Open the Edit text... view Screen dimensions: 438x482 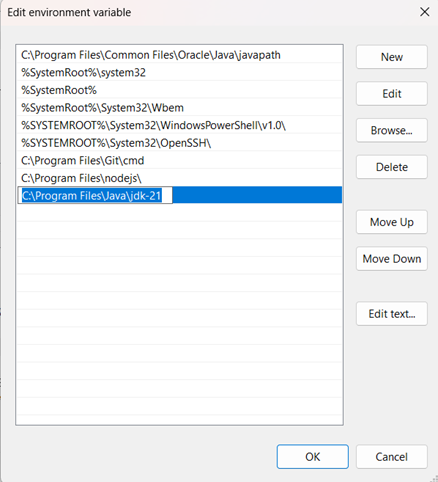tap(392, 314)
